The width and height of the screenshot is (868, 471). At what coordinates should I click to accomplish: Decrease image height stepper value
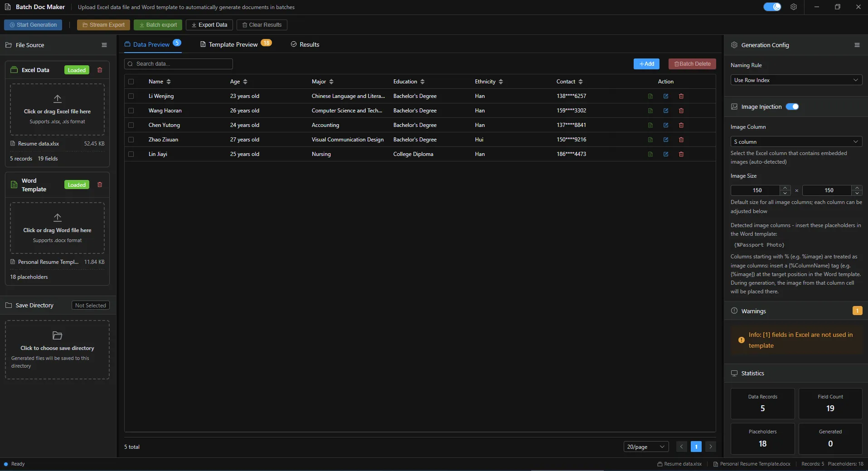click(857, 193)
